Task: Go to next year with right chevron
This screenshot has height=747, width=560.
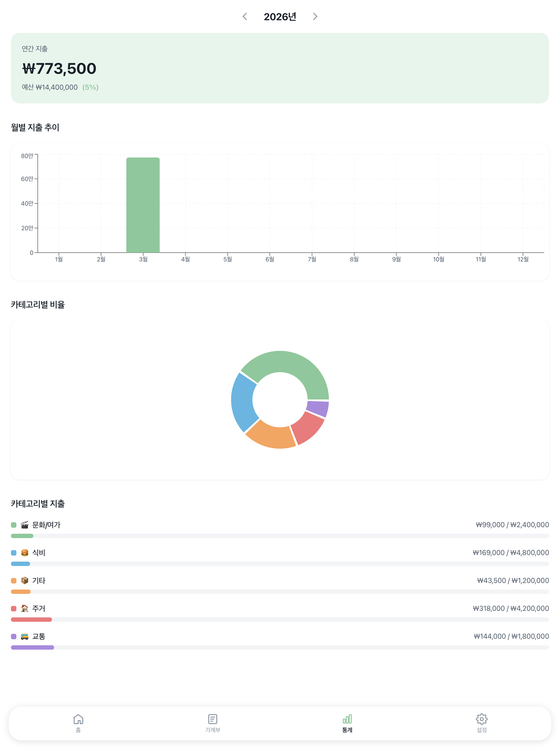Action: 315,17
